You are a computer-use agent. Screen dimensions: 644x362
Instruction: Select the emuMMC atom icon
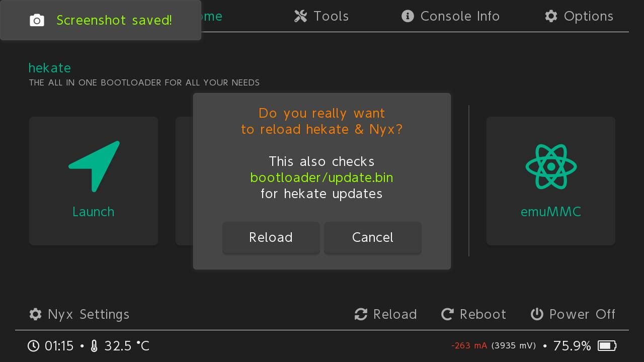[551, 166]
